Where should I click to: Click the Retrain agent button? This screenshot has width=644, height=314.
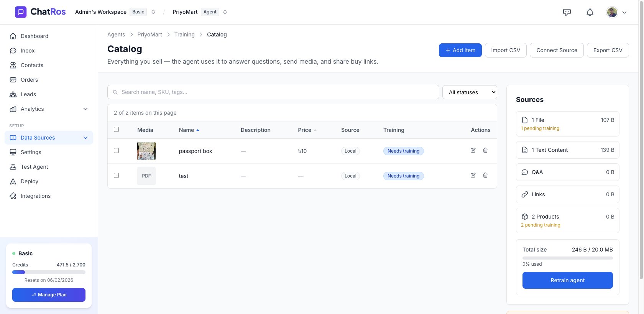pyautogui.click(x=567, y=280)
